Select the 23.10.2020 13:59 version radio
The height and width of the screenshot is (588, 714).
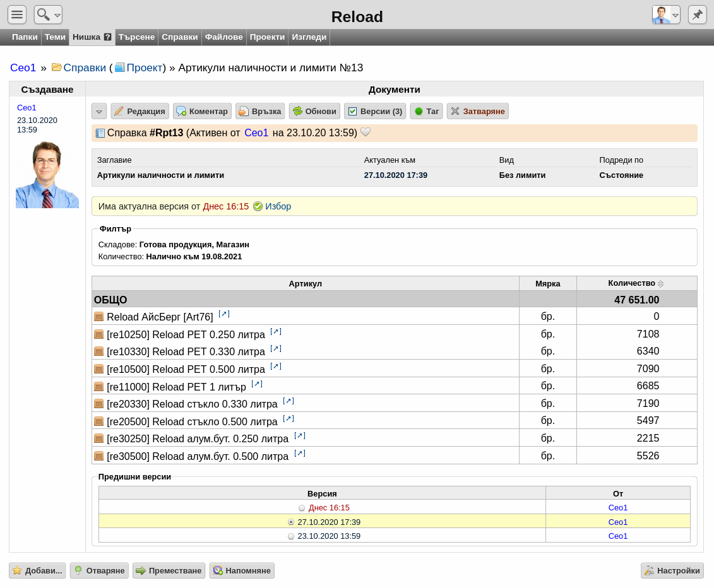click(291, 536)
